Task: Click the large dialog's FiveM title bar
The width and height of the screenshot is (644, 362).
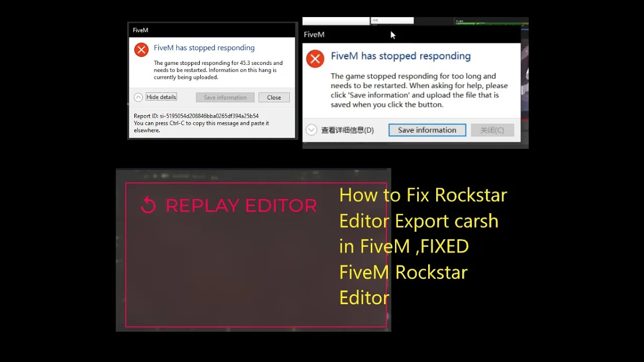Action: click(412, 34)
